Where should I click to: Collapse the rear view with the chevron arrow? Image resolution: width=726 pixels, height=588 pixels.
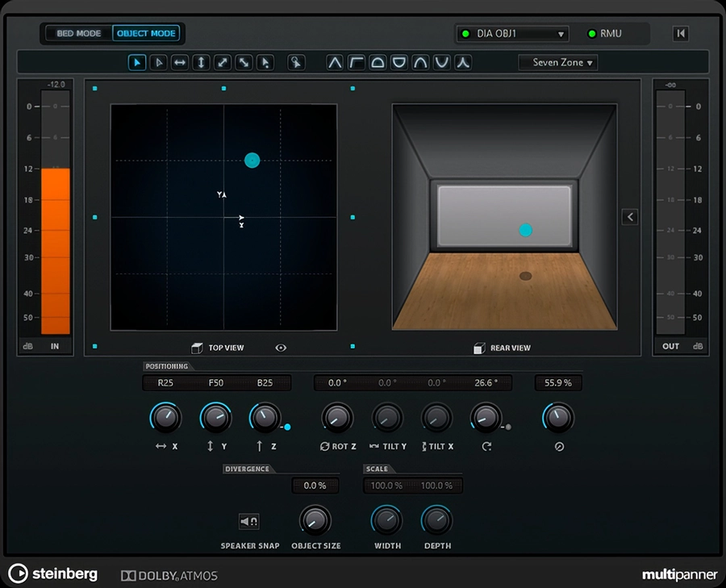630,217
